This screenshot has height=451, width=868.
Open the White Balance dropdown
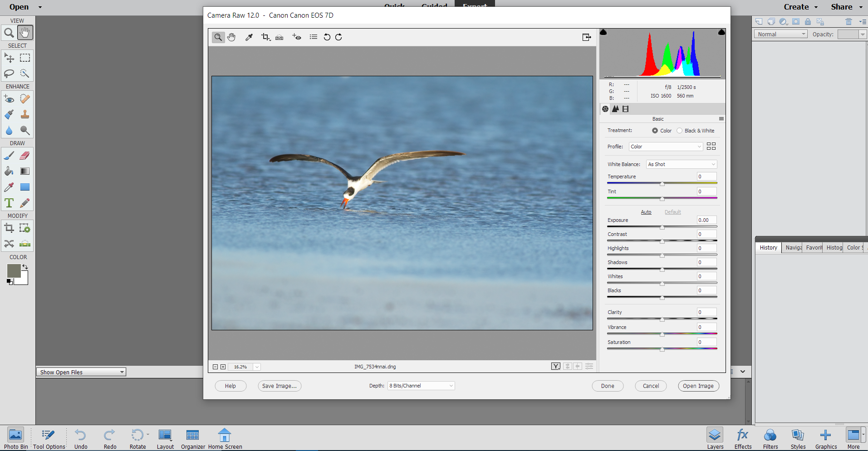(681, 164)
